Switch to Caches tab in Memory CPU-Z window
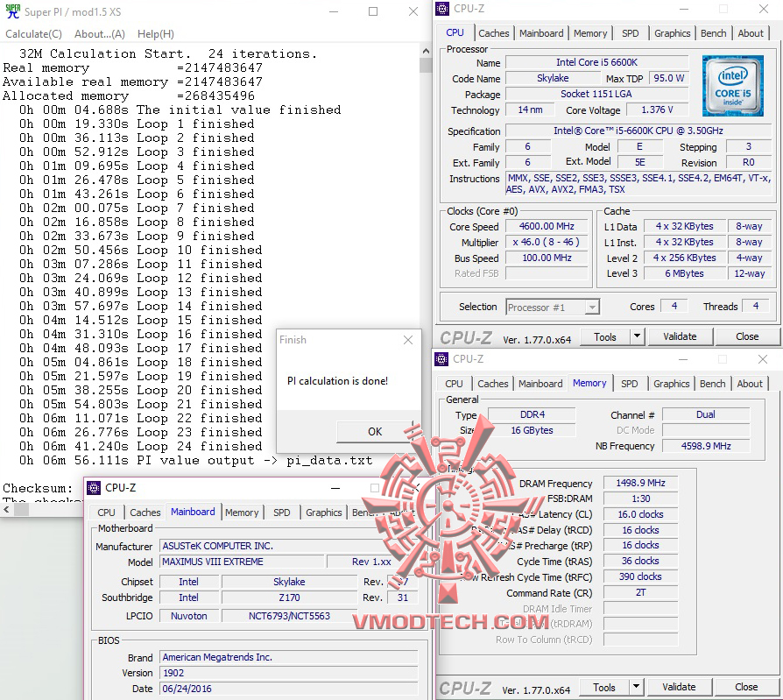783x700 pixels. coord(492,384)
